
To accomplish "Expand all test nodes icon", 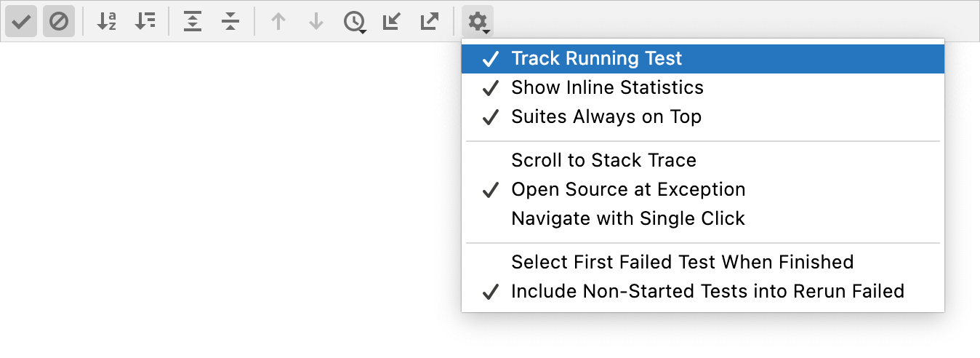I will point(193,22).
